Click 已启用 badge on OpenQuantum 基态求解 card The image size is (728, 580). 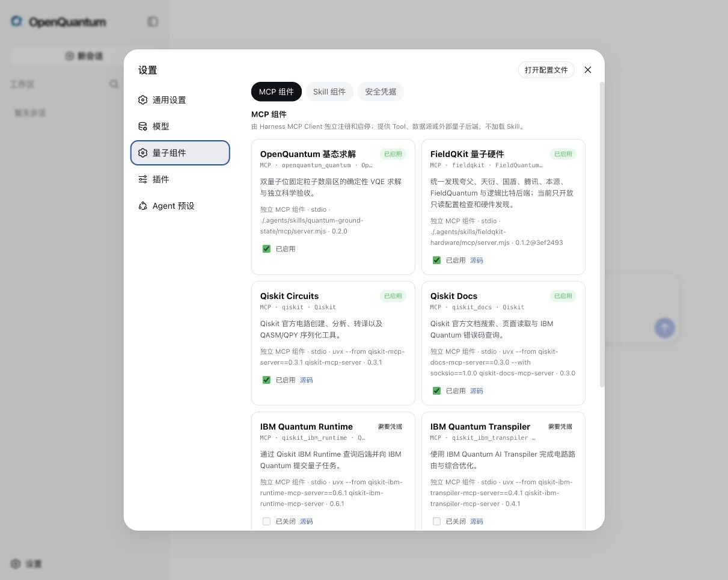[393, 154]
